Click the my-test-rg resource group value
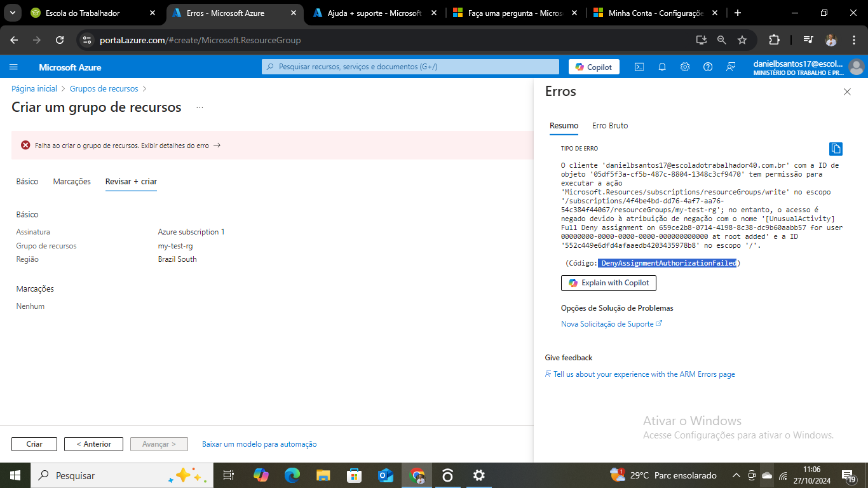 click(x=175, y=246)
